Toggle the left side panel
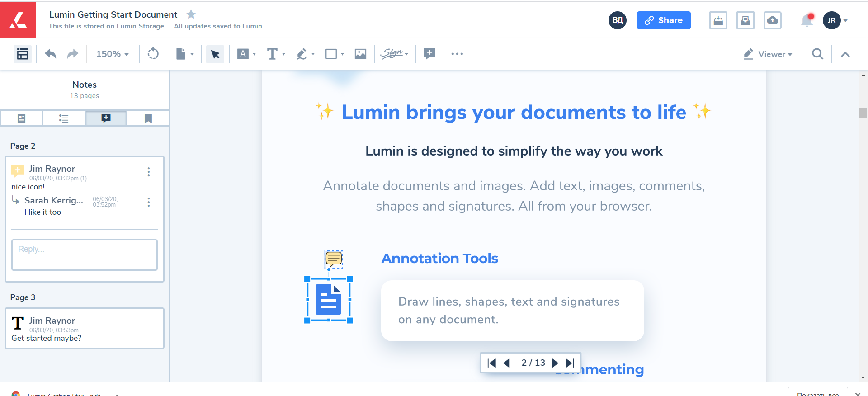The width and height of the screenshot is (868, 396). click(23, 54)
